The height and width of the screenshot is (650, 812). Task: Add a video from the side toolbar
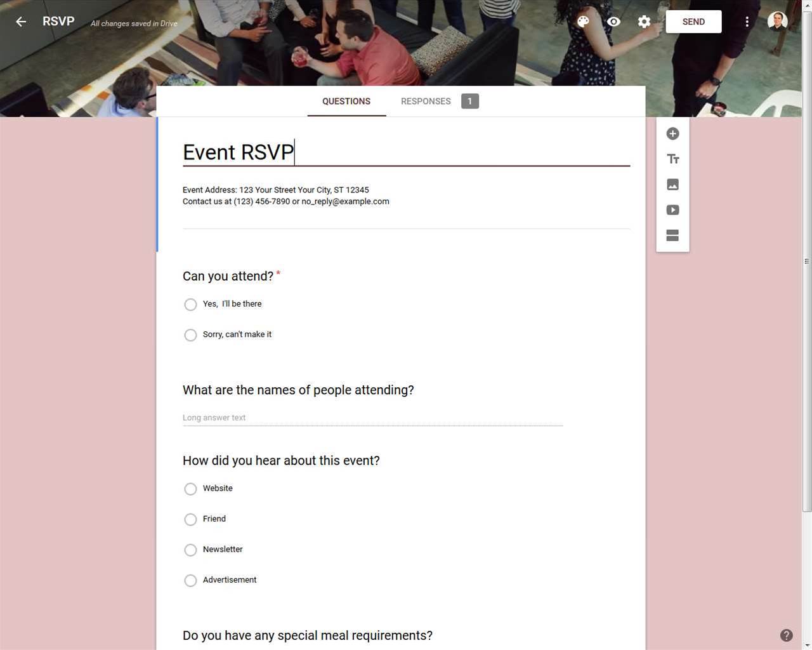click(x=672, y=209)
